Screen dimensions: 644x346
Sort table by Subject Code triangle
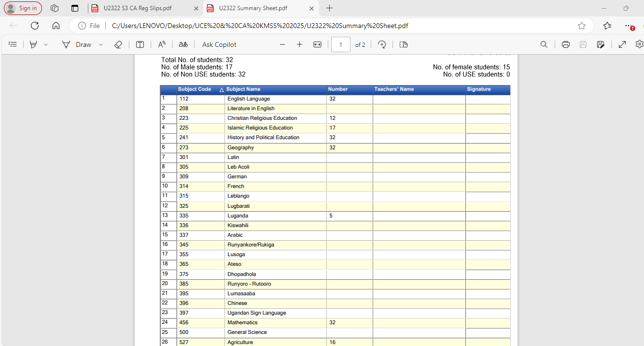(221, 89)
